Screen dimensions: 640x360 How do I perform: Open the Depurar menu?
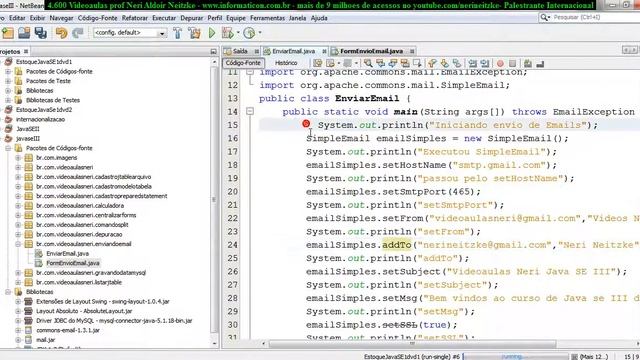pyautogui.click(x=191, y=18)
